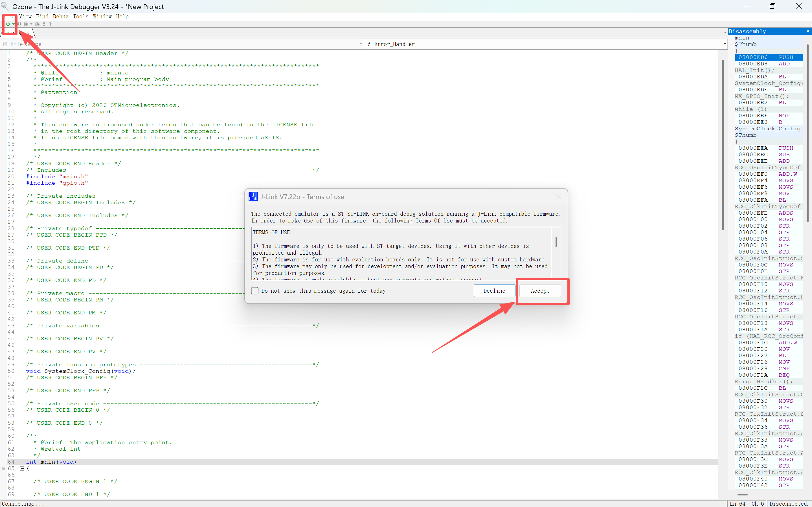The height and width of the screenshot is (507, 812).
Task: Expand the code fold on line 65
Action: 22,468
